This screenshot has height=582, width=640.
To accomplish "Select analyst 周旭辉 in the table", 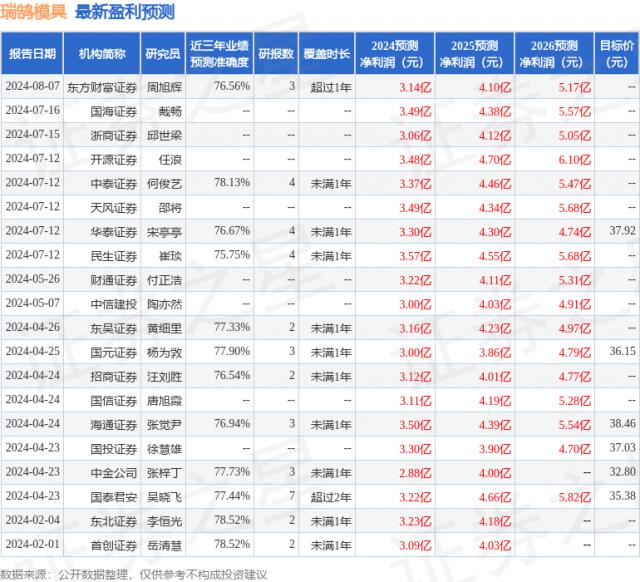I will click(x=162, y=87).
